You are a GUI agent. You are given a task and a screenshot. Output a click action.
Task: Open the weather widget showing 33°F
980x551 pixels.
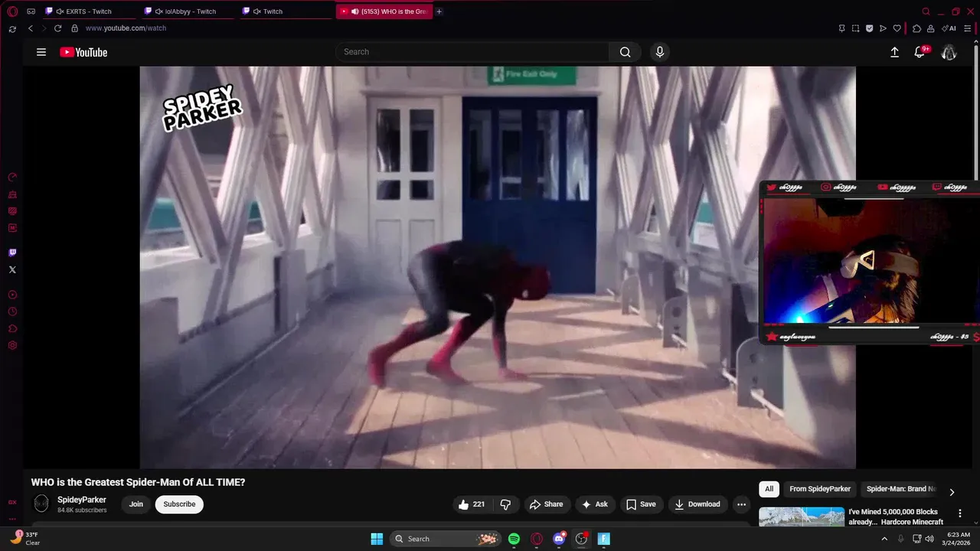pos(25,539)
